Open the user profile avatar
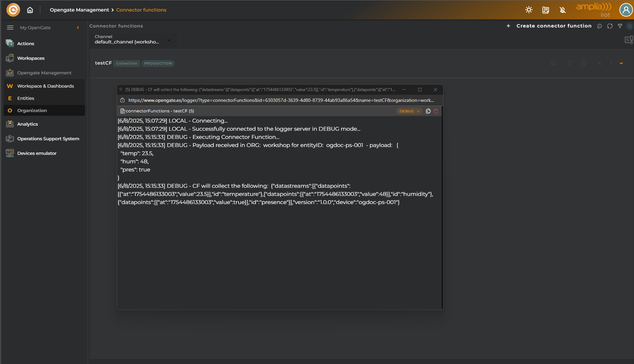The image size is (634, 364). click(x=626, y=10)
